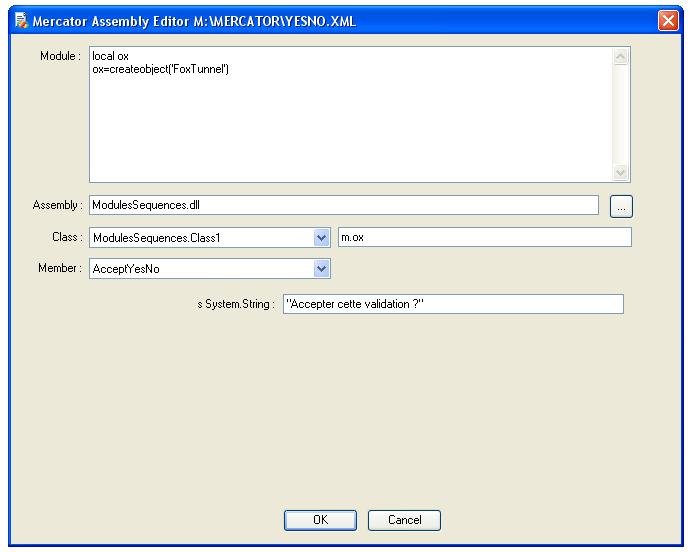693x552 pixels.
Task: Click the Module scrollbar track
Action: pos(620,115)
